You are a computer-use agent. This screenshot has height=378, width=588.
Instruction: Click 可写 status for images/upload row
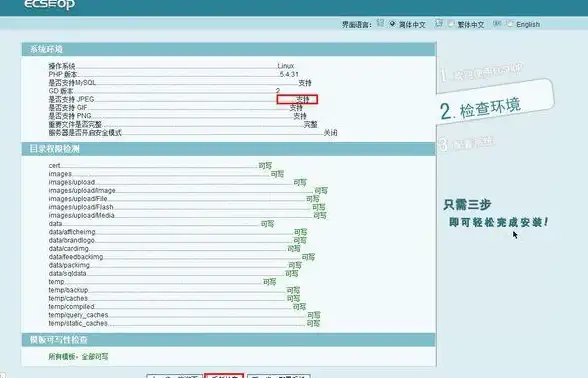(300, 182)
